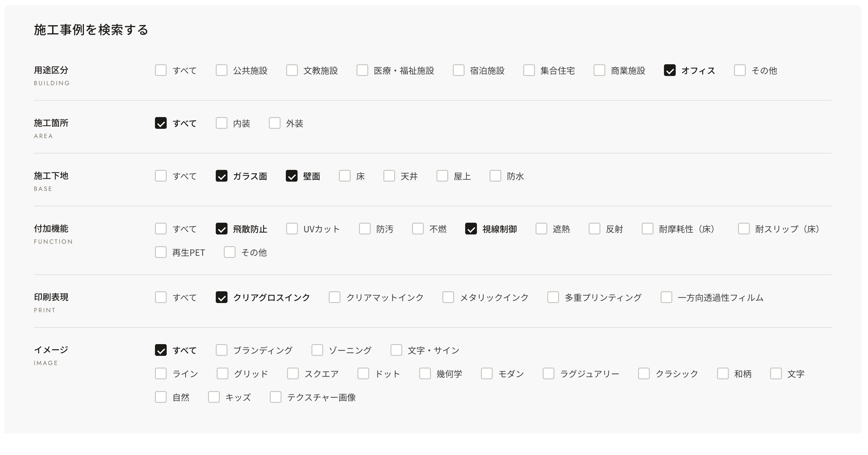
Task: Tick 屋上 checkbox
Action: pyautogui.click(x=442, y=176)
